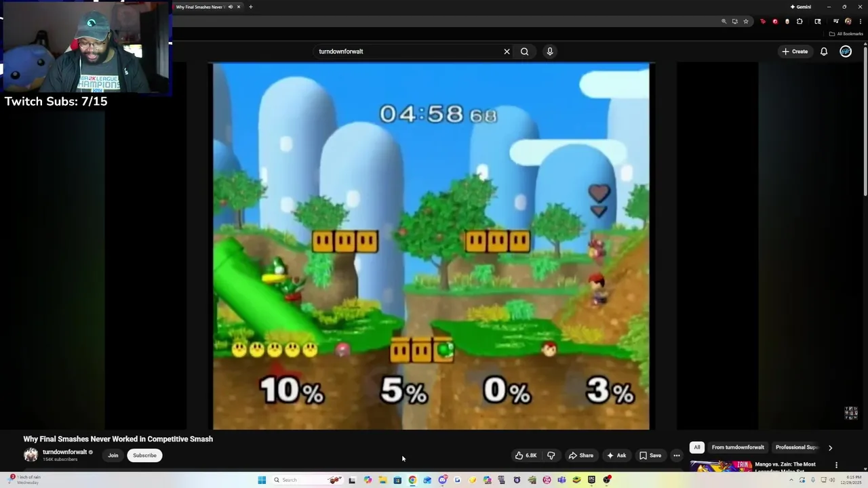Open Mango vs. Zain video title

click(785, 467)
